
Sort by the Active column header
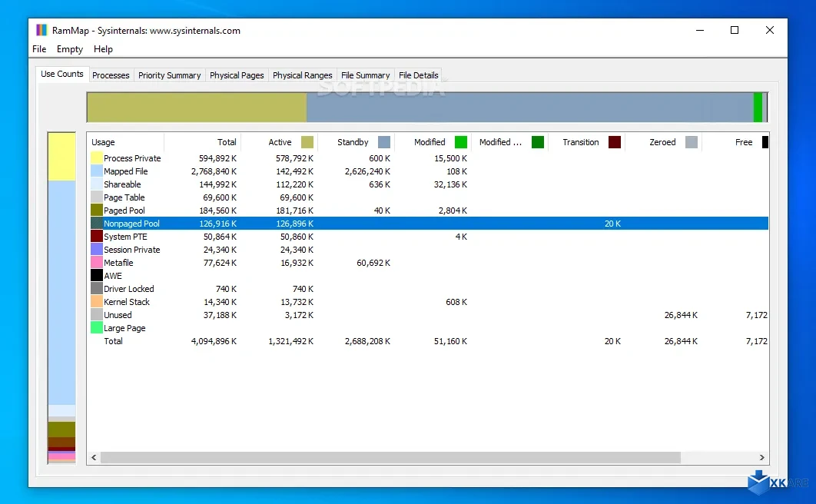[278, 142]
